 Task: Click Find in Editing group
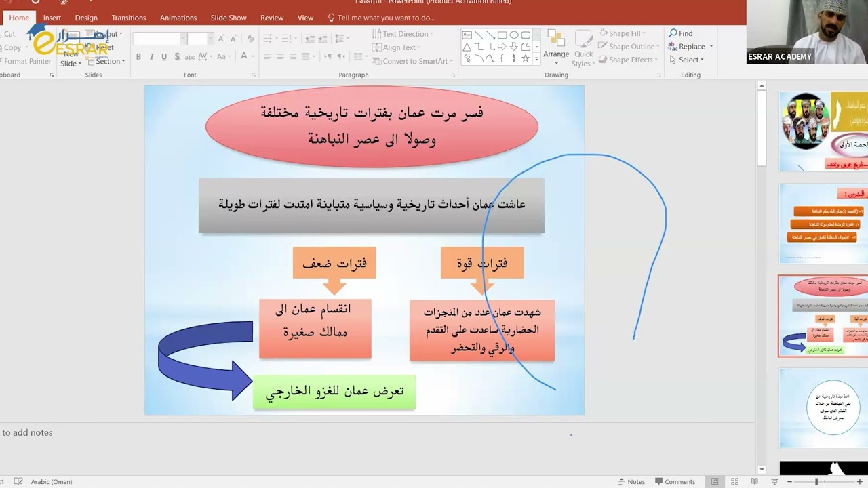[x=681, y=33]
